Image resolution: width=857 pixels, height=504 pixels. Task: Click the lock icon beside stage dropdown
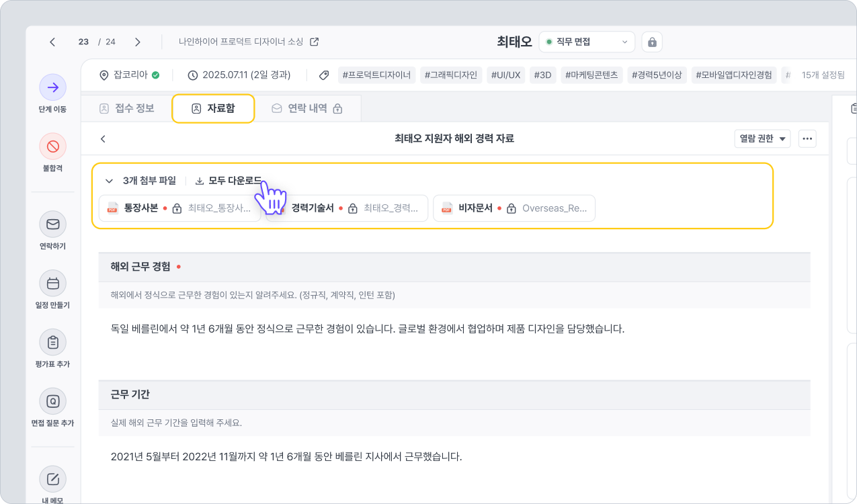[651, 42]
